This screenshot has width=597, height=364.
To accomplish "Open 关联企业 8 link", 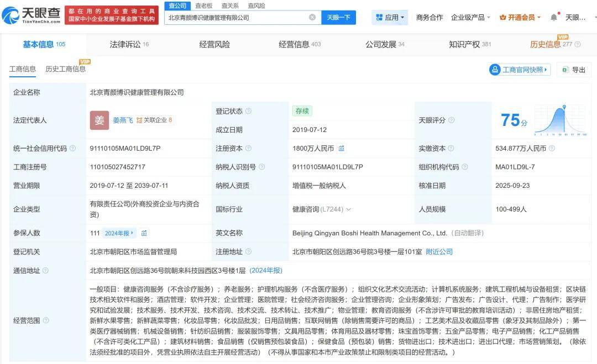I will 154,120.
